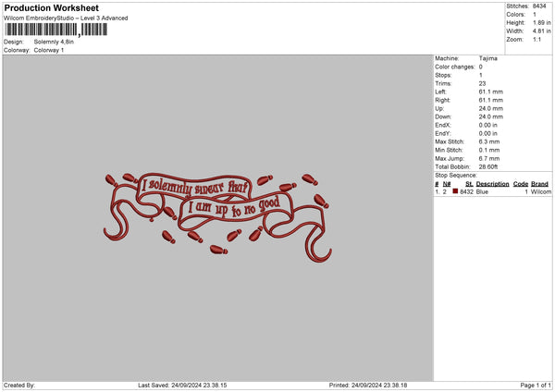Click the Left value 61.1 mm
Image resolution: width=555 pixels, height=392 pixels.
click(x=491, y=92)
